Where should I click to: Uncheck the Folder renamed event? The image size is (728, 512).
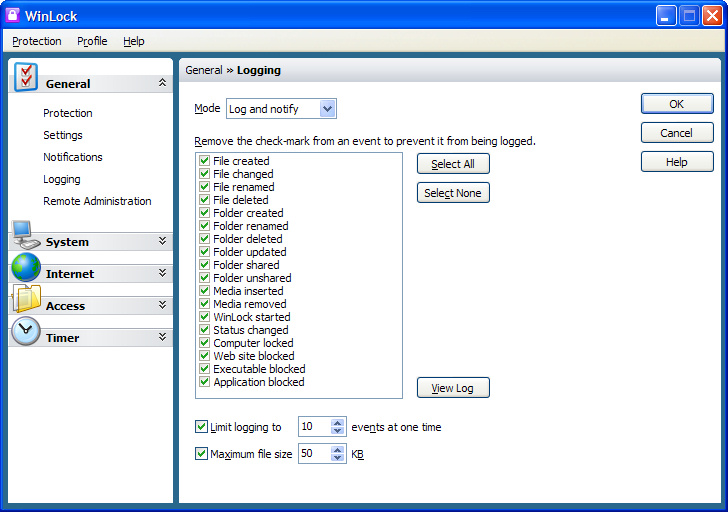[x=204, y=226]
